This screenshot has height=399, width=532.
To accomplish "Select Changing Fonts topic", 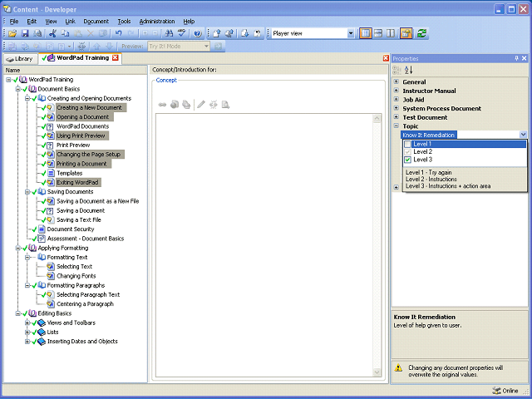I will click(76, 276).
